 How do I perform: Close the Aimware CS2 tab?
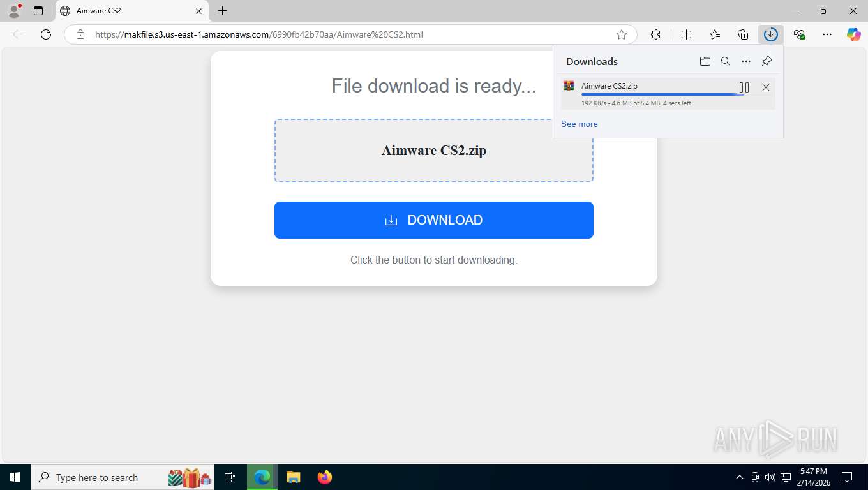coord(198,11)
